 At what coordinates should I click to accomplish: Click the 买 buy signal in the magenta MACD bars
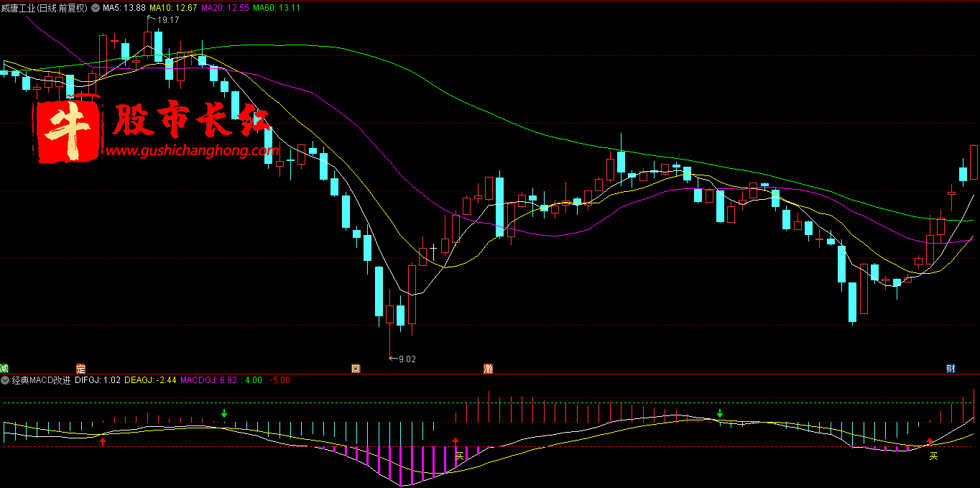(x=460, y=456)
